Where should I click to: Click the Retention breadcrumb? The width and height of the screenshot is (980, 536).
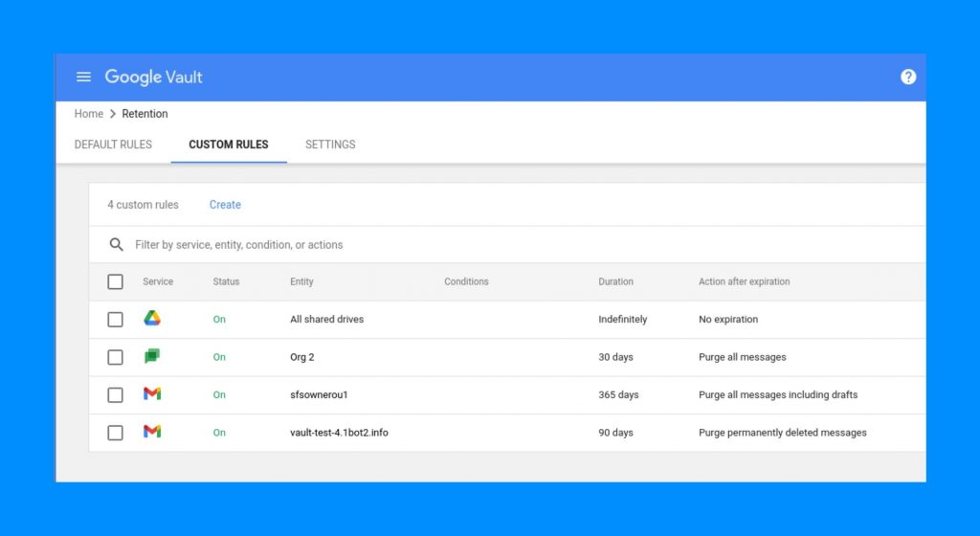pyautogui.click(x=145, y=114)
